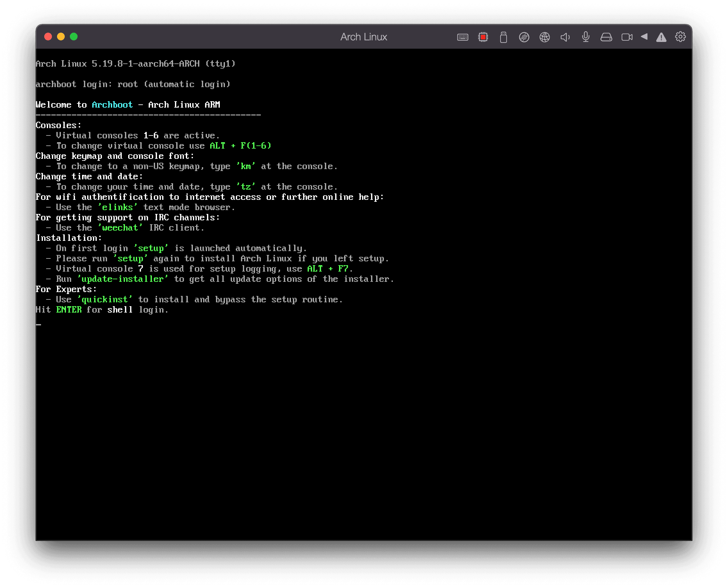
Task: Click the CD/DVD disc icon
Action: 524,37
